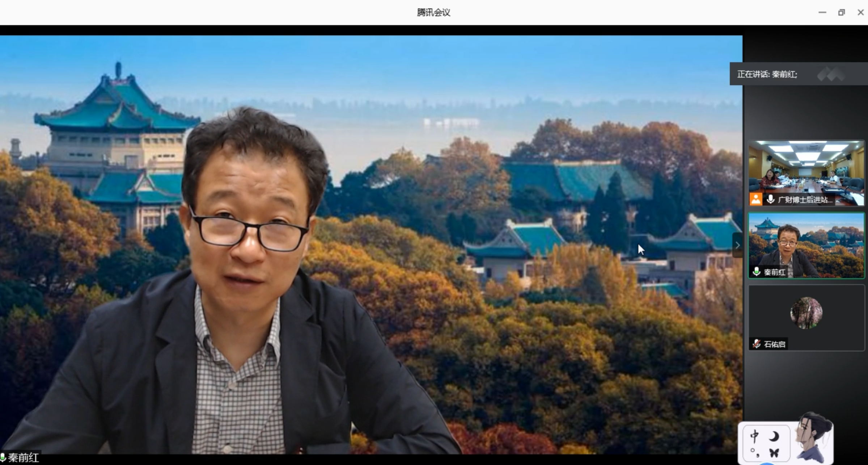Screen dimensions: 868x465
Task: Click the small mic icon at bottom-left corner
Action: pos(3,457)
